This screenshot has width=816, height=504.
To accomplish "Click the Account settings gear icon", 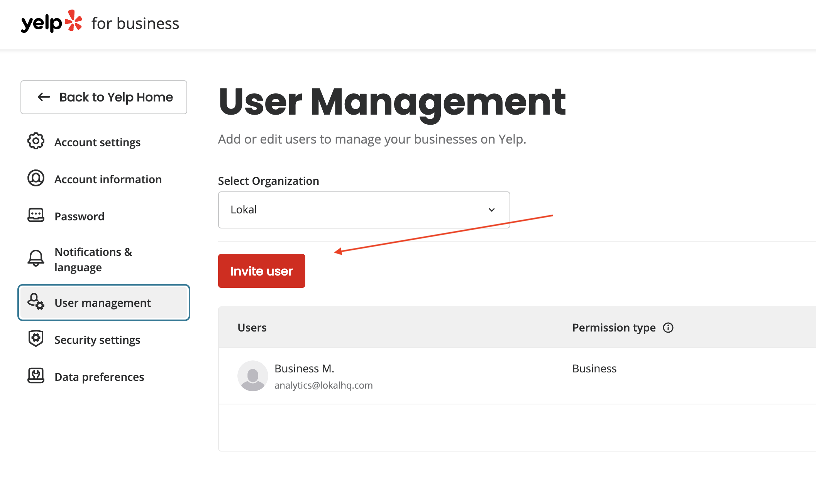I will [36, 141].
